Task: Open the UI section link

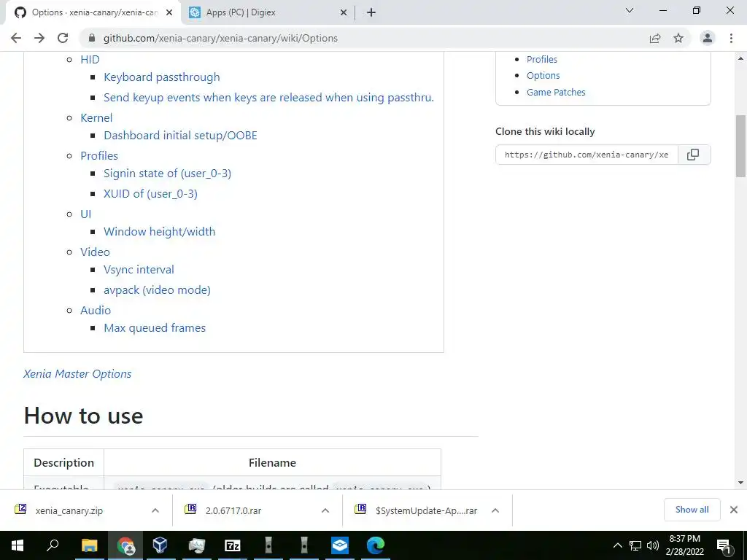Action: click(x=86, y=214)
